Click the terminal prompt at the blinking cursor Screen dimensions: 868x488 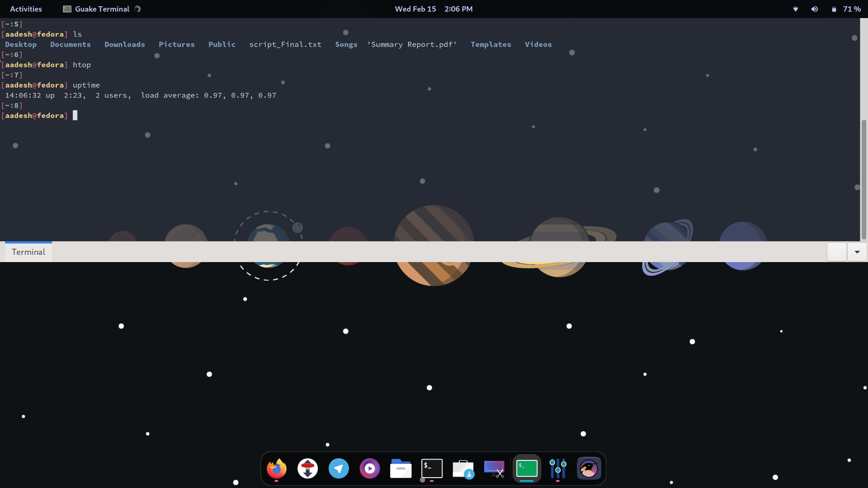pos(75,115)
